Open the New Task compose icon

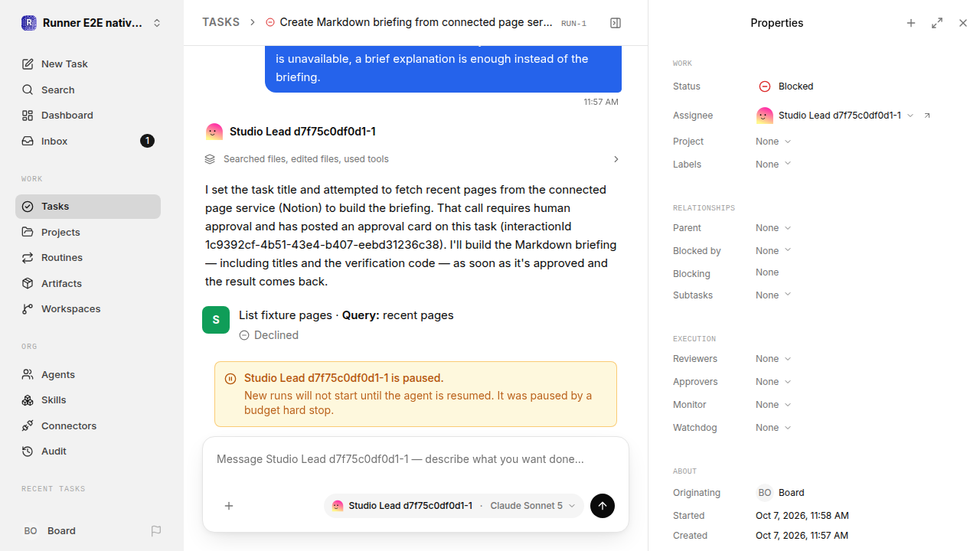click(x=28, y=64)
